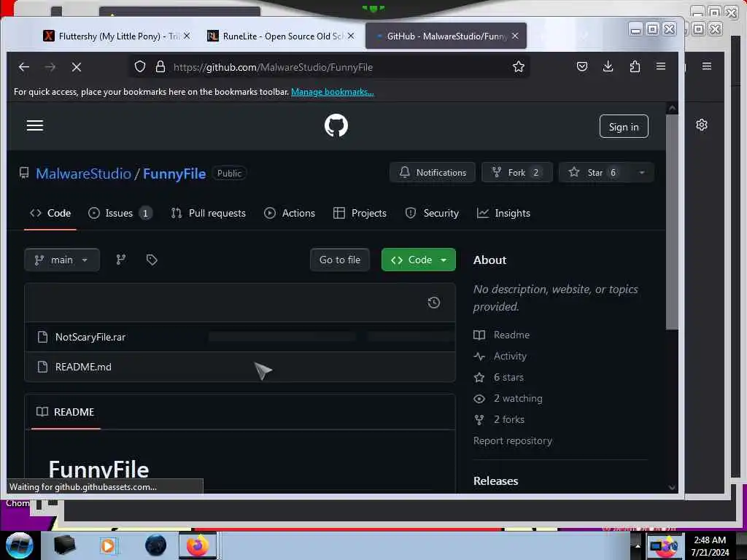Open the Security tab
This screenshot has height=560, width=747.
point(432,213)
